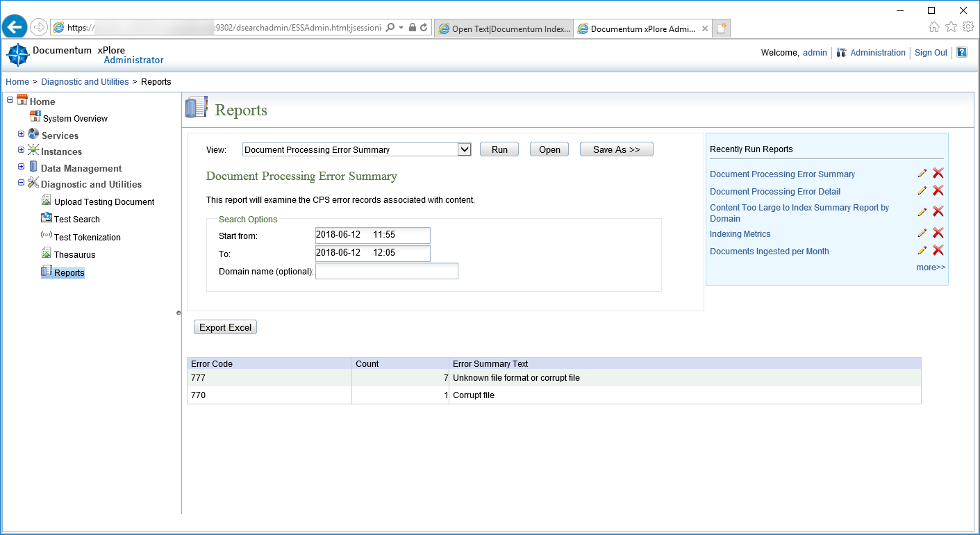Edit the Document Processing Error Summary report
This screenshot has width=980, height=535.
(922, 173)
